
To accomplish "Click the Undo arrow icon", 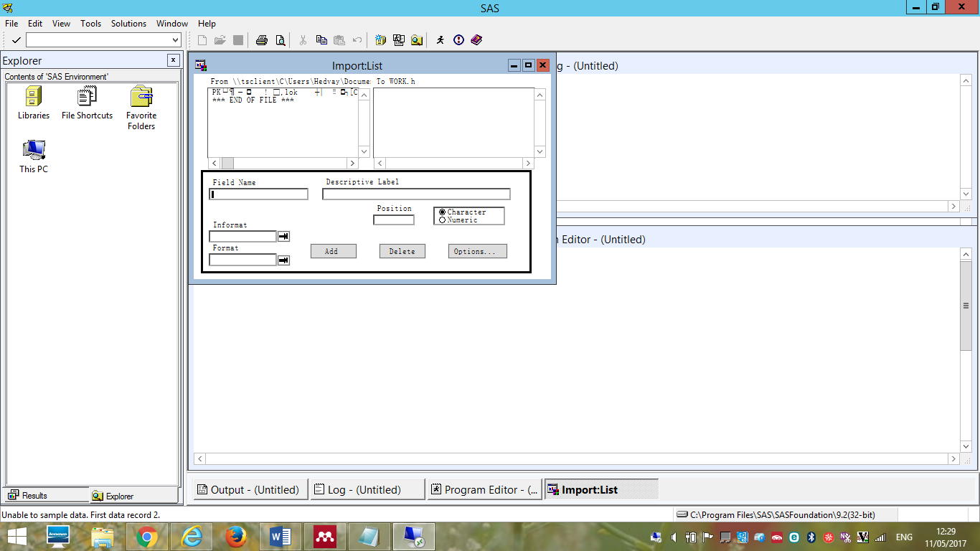I will 357,40.
